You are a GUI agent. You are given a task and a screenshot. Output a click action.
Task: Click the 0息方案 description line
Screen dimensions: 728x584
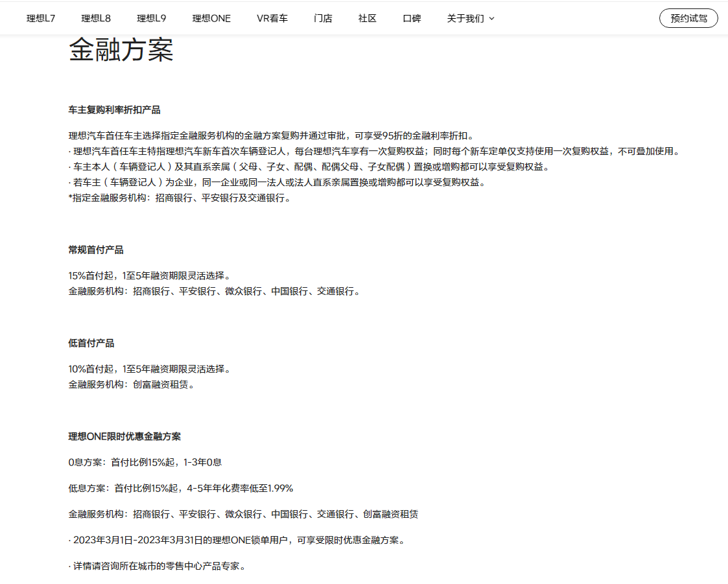pos(145,462)
